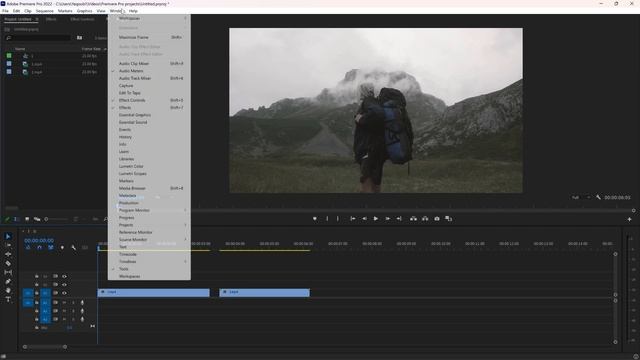The height and width of the screenshot is (360, 640).
Task: Click the Add Marker icon in timeline header
Action: point(62,247)
